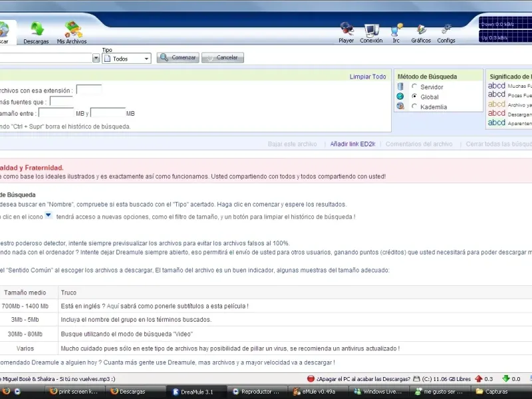This screenshot has width=532, height=399.
Task: Click the 30Mb - 80Mb cell
Action: 25,334
